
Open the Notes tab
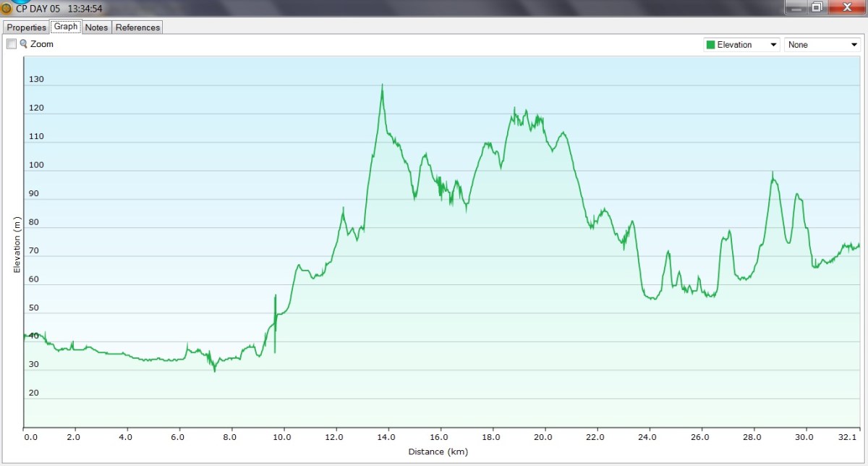click(x=96, y=27)
